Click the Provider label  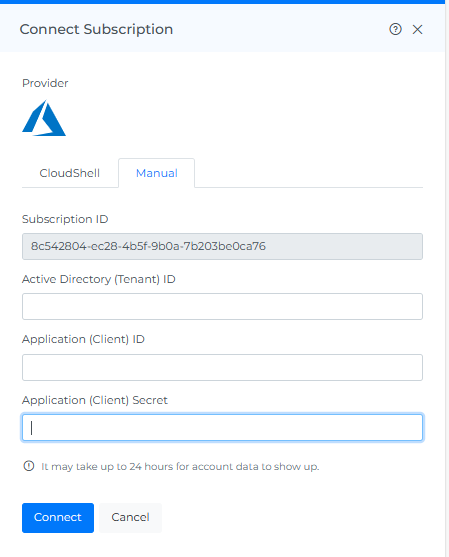click(x=45, y=83)
